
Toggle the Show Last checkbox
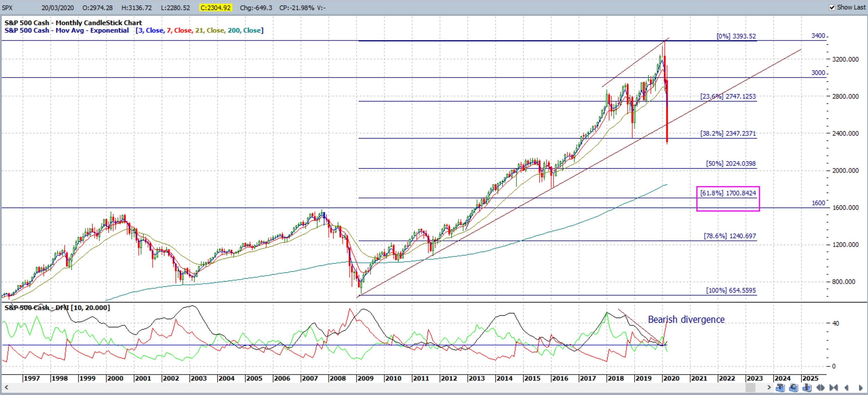(832, 7)
